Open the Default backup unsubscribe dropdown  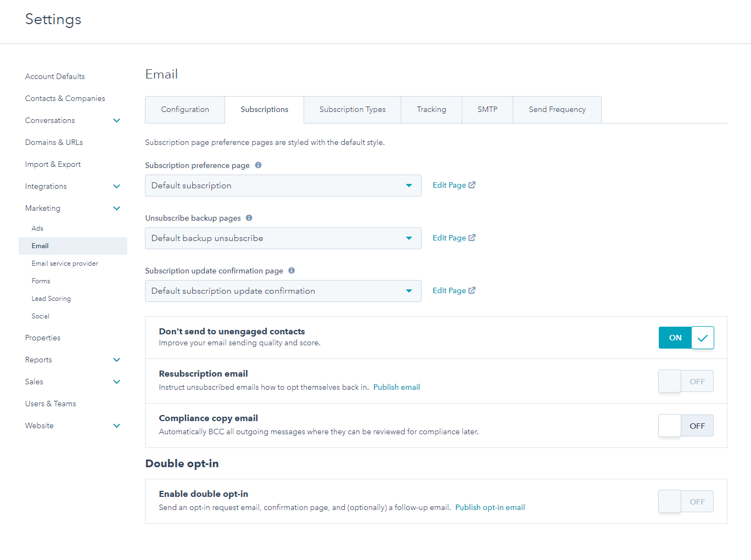(x=283, y=238)
